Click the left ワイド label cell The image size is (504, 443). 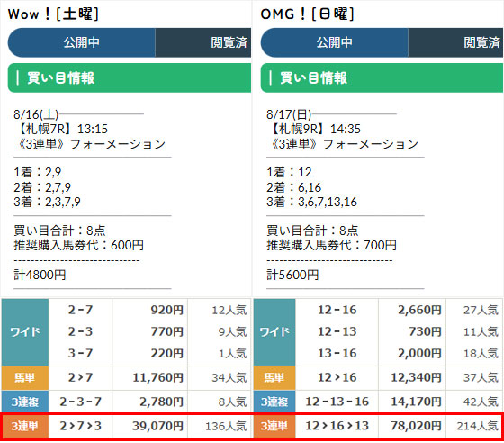pos(25,331)
